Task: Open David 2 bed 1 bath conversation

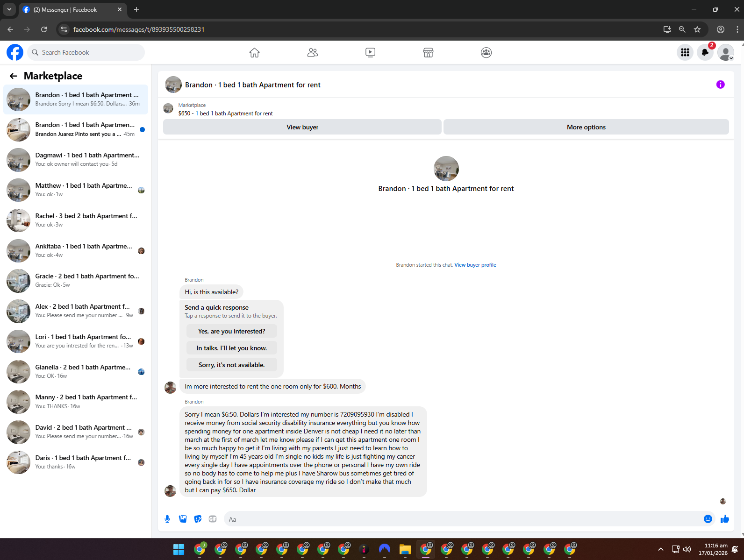Action: click(x=76, y=432)
